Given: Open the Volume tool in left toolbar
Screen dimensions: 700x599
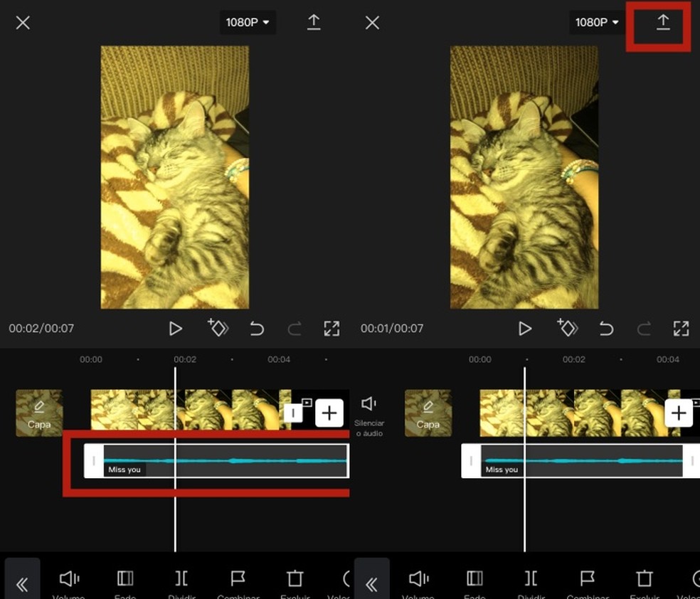Looking at the screenshot, I should point(69,584).
